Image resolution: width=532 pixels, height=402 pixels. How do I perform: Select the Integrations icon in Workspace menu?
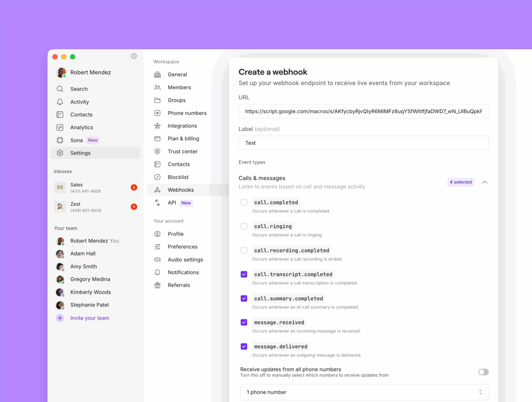157,126
